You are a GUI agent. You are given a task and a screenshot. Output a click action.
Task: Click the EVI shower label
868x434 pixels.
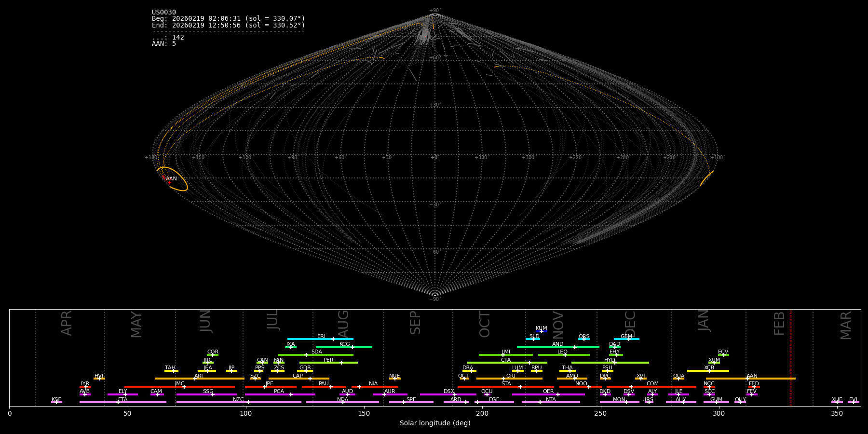coord(853,400)
